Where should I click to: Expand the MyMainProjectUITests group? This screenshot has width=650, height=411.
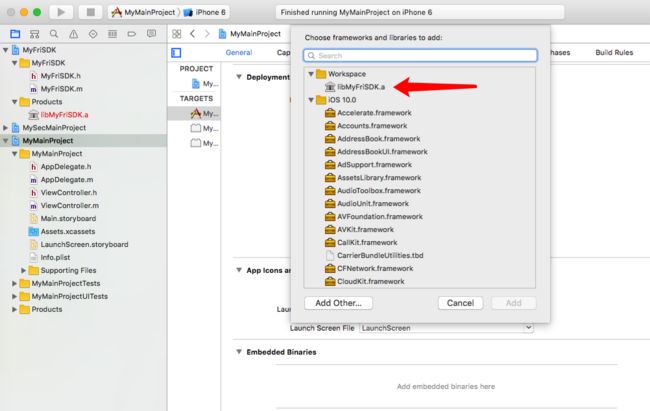(15, 296)
